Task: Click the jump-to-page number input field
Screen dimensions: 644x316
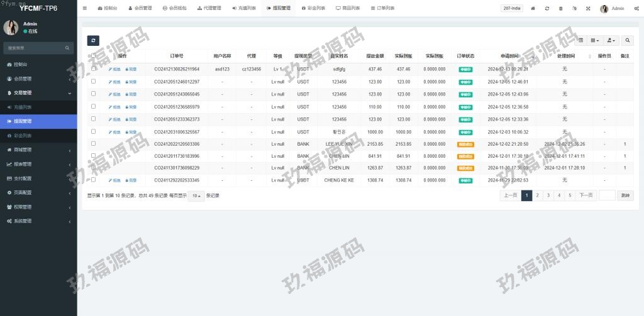Action: tap(606, 195)
